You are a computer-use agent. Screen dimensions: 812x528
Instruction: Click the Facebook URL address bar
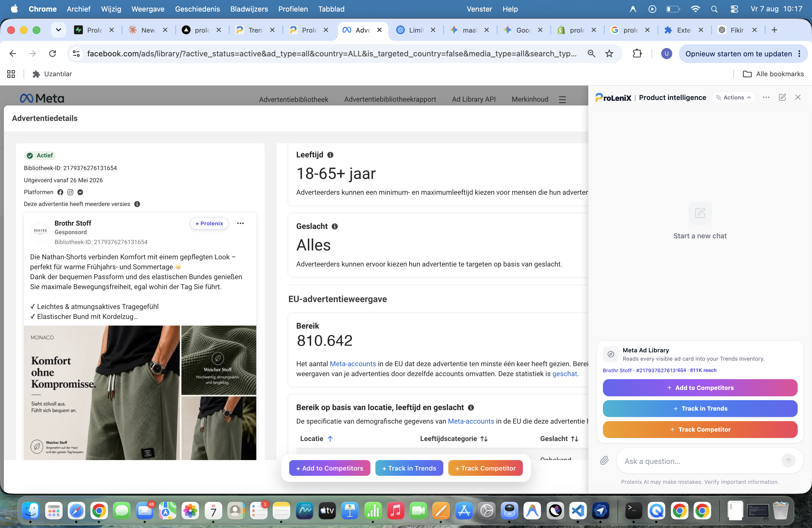(x=332, y=54)
